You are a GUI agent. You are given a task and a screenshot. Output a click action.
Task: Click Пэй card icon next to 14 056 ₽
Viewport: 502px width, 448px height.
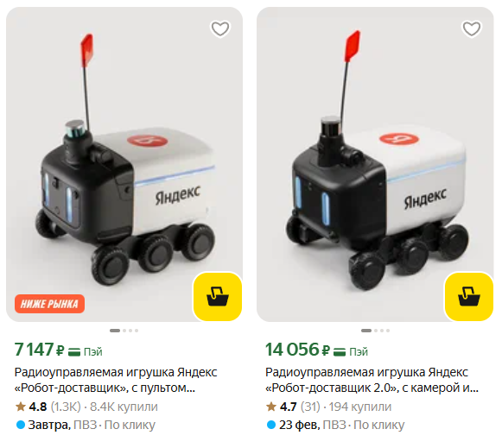pos(340,351)
